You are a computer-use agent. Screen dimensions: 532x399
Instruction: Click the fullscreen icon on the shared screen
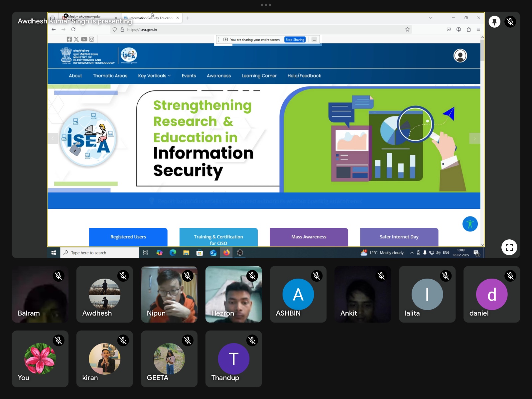(509, 247)
